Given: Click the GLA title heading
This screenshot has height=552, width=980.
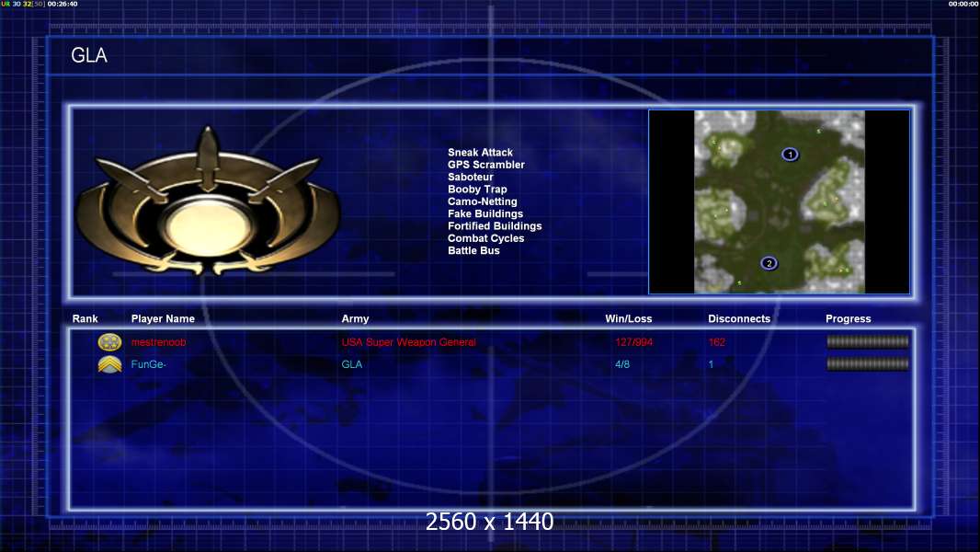Looking at the screenshot, I should [89, 55].
